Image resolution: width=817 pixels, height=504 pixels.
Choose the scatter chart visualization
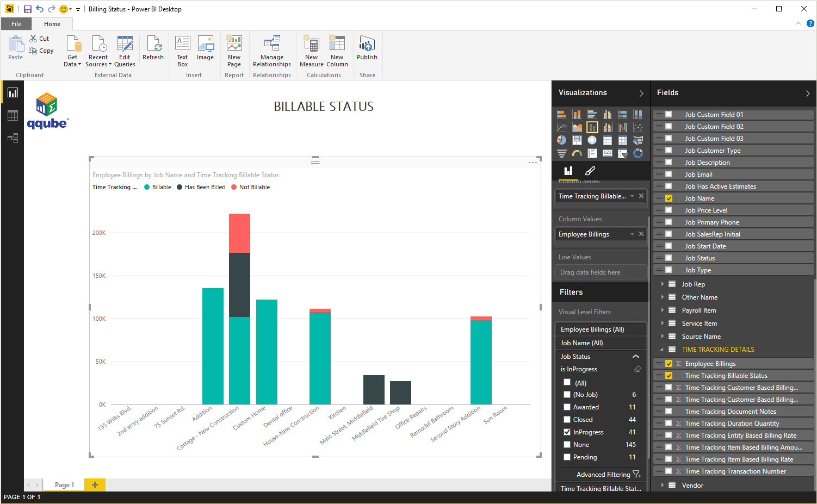pyautogui.click(x=638, y=127)
